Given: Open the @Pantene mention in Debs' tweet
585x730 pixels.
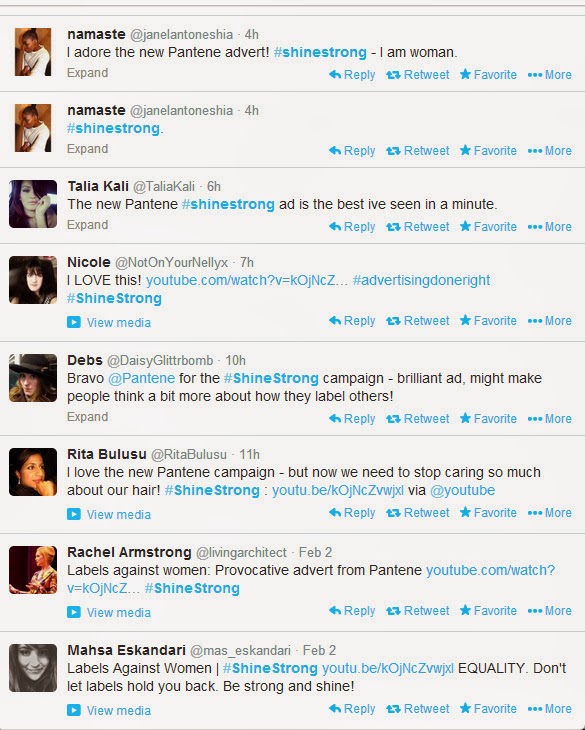Looking at the screenshot, I should 141,378.
